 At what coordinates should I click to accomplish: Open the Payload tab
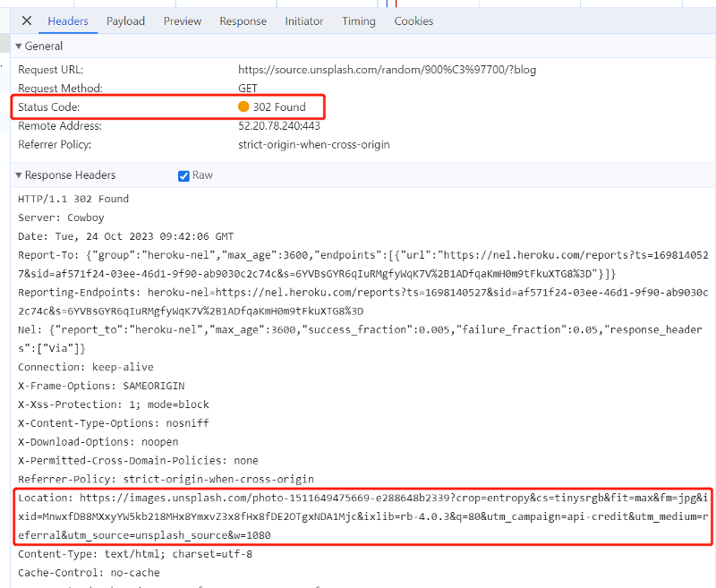click(x=125, y=21)
